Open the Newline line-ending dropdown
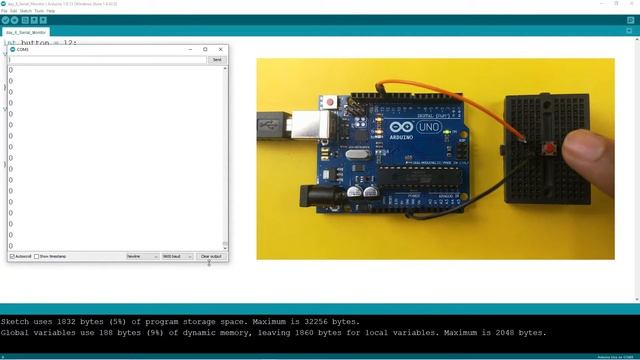This screenshot has width=640, height=360. pyautogui.click(x=142, y=256)
